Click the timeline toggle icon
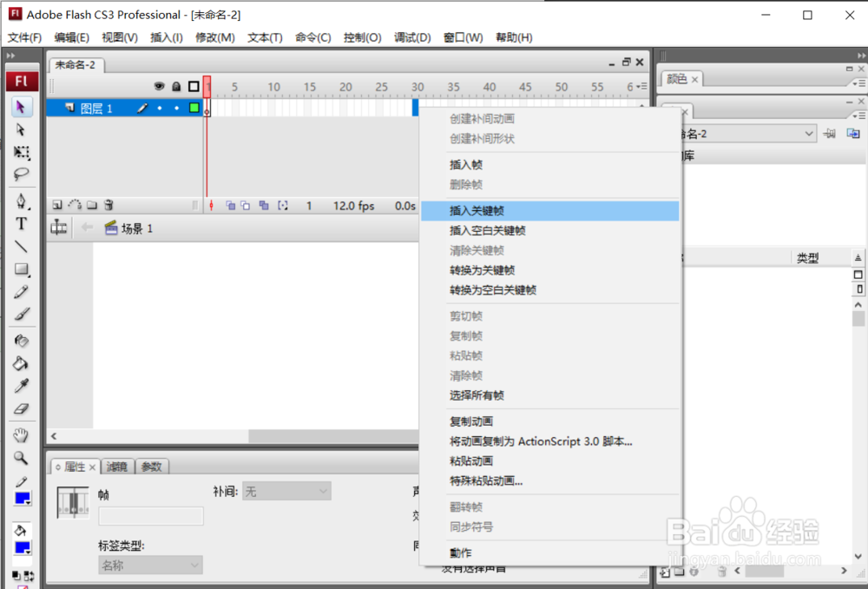 point(59,228)
